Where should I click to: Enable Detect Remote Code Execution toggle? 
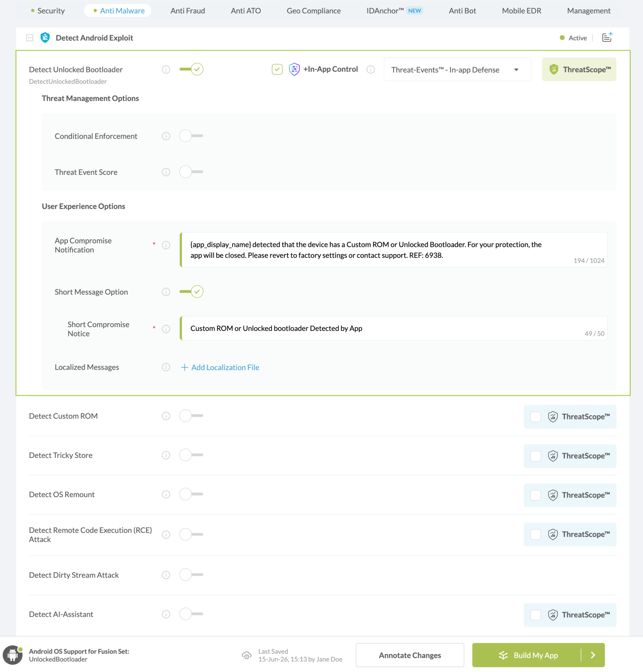pyautogui.click(x=191, y=534)
